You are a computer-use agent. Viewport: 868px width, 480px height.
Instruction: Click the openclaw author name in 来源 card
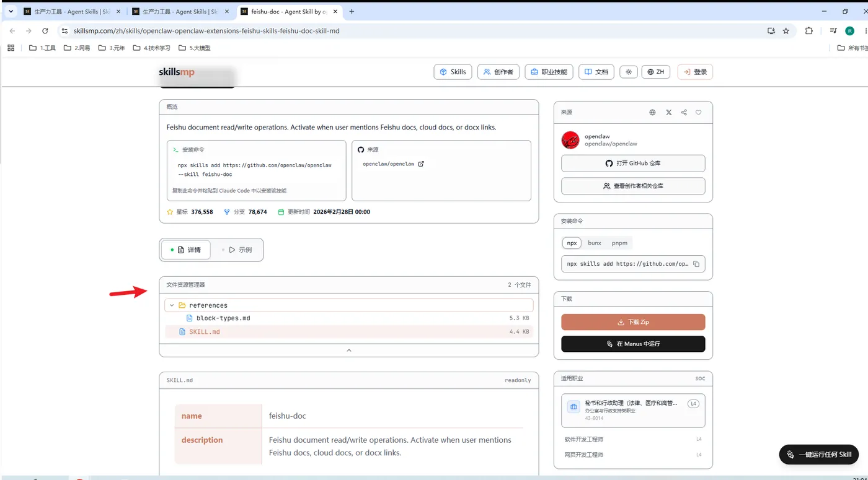pos(597,136)
